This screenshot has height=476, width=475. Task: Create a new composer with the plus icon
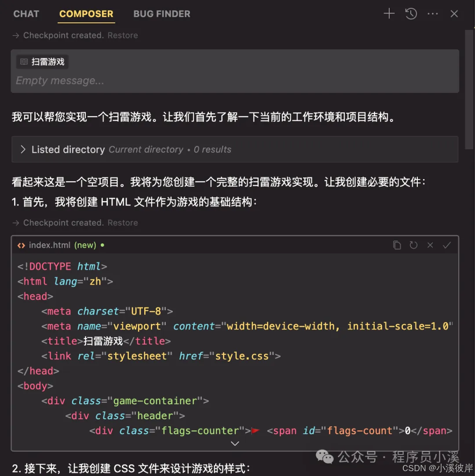(x=389, y=14)
